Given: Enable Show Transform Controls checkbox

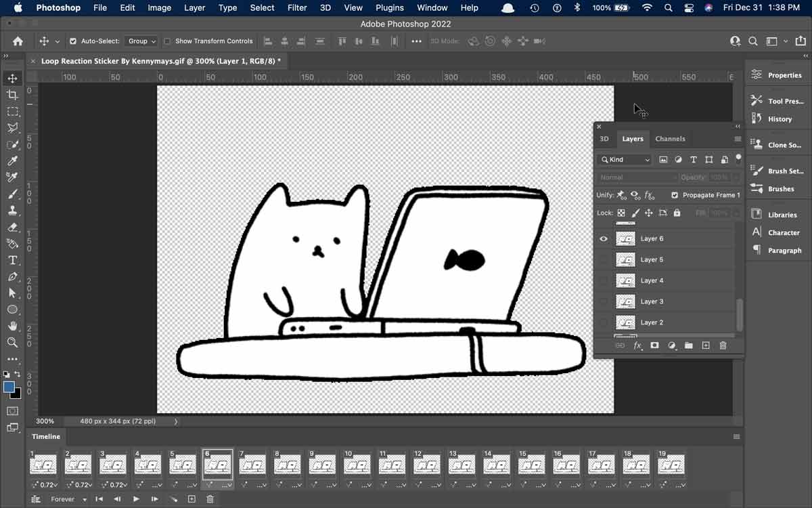Looking at the screenshot, I should [167, 41].
